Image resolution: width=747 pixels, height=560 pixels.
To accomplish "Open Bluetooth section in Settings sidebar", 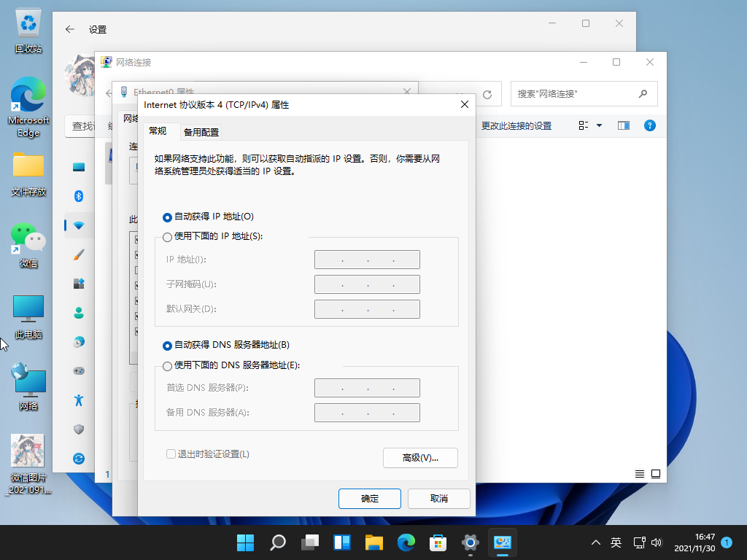I will click(x=79, y=195).
